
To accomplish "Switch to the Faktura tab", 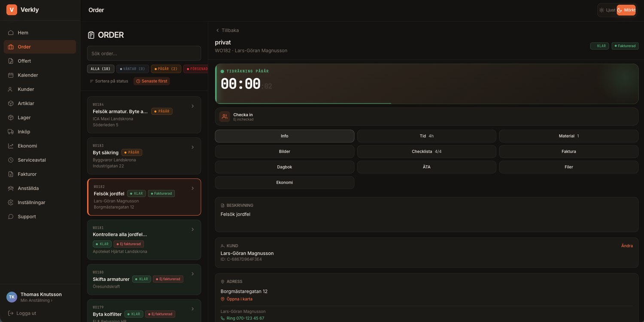I will (x=569, y=152).
